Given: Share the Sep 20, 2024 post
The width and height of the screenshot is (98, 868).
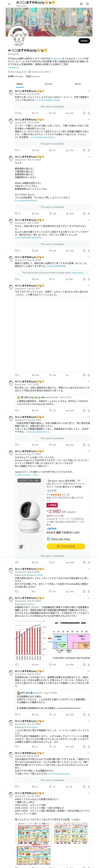Looking at the screenshot, I should [x=89, y=445].
